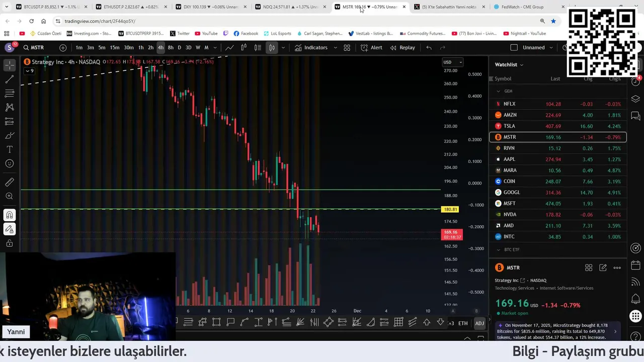Open more options for MSTR details
Screen dimensions: 644x362
point(617,268)
